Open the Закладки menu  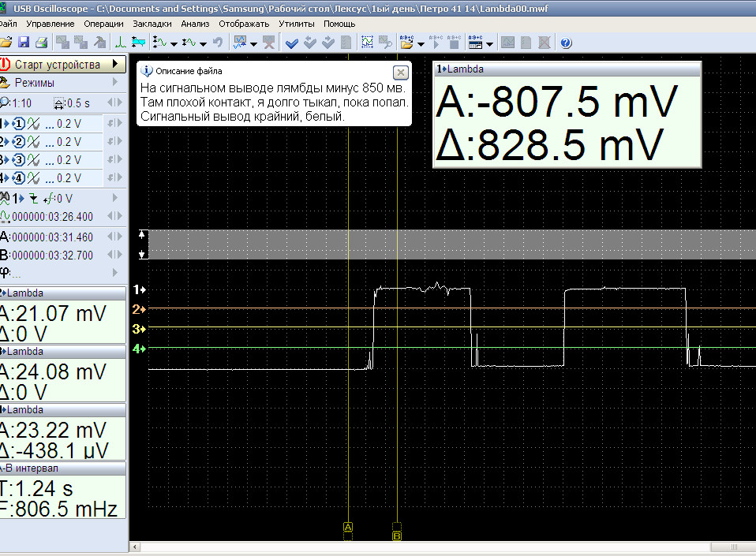152,24
